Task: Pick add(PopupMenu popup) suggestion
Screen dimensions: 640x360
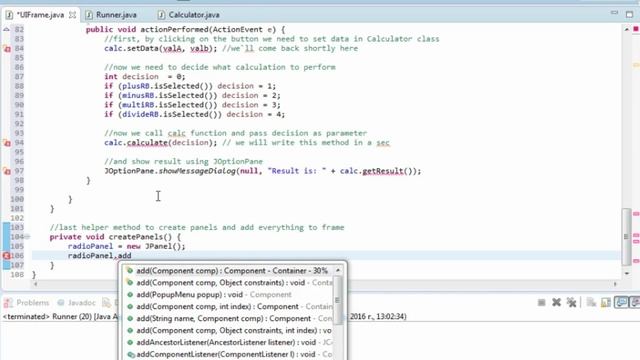Action: [x=229, y=294]
